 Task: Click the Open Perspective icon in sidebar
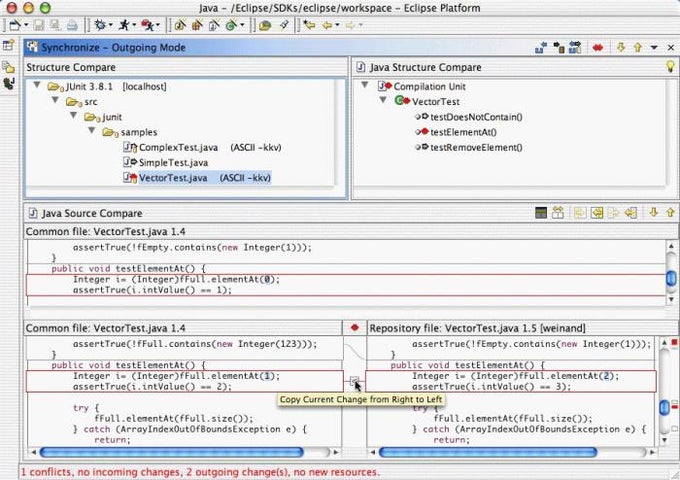tap(9, 46)
